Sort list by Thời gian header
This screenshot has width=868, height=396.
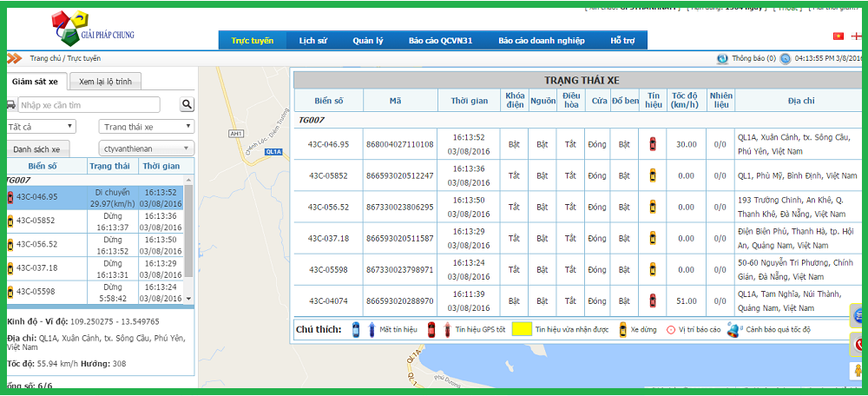161,166
